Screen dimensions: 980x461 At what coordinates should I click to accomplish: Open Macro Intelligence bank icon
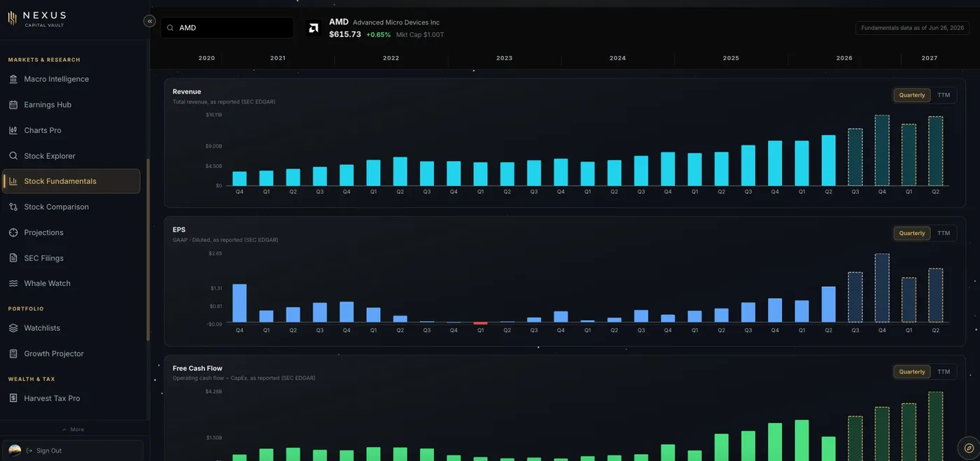[x=13, y=79]
